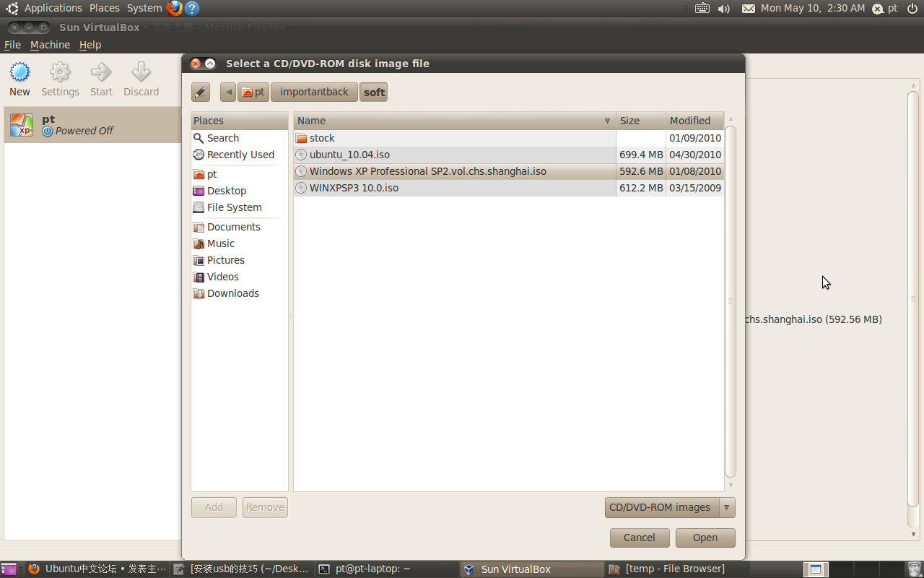Switch to temp File Browser taskbar window
Image resolution: width=924 pixels, height=578 pixels.
pos(677,569)
